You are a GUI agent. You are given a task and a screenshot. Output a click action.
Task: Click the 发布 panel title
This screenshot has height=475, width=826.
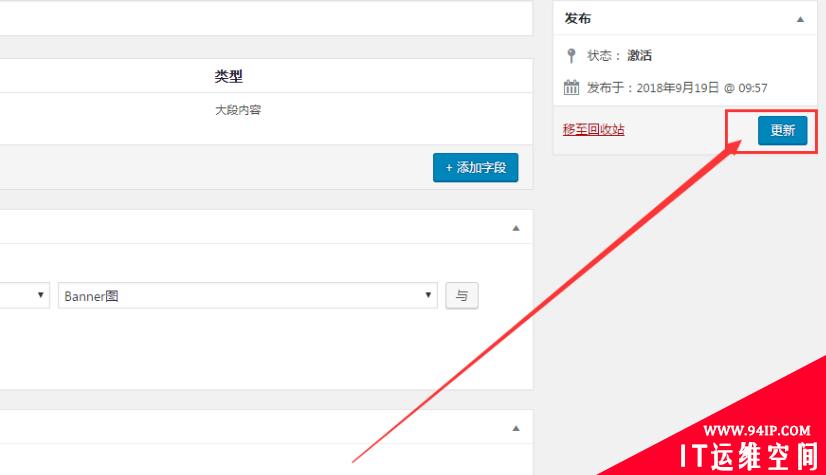[578, 18]
